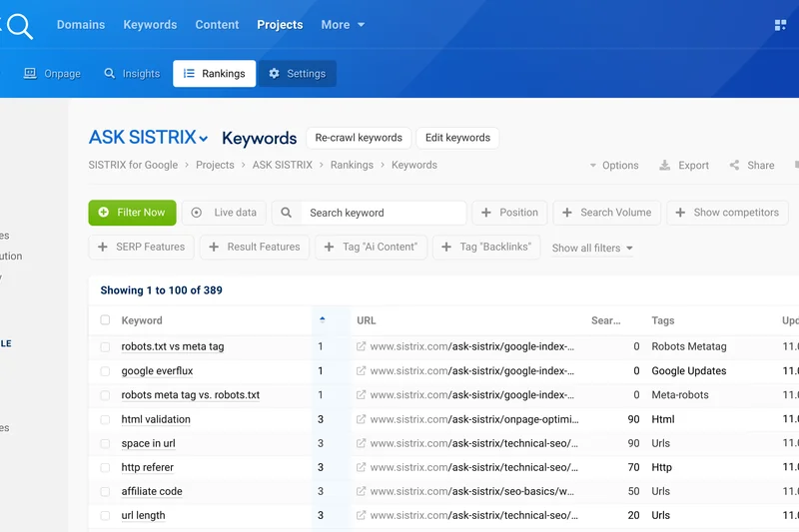Image resolution: width=799 pixels, height=532 pixels.
Task: Click the Export download icon
Action: pos(665,166)
